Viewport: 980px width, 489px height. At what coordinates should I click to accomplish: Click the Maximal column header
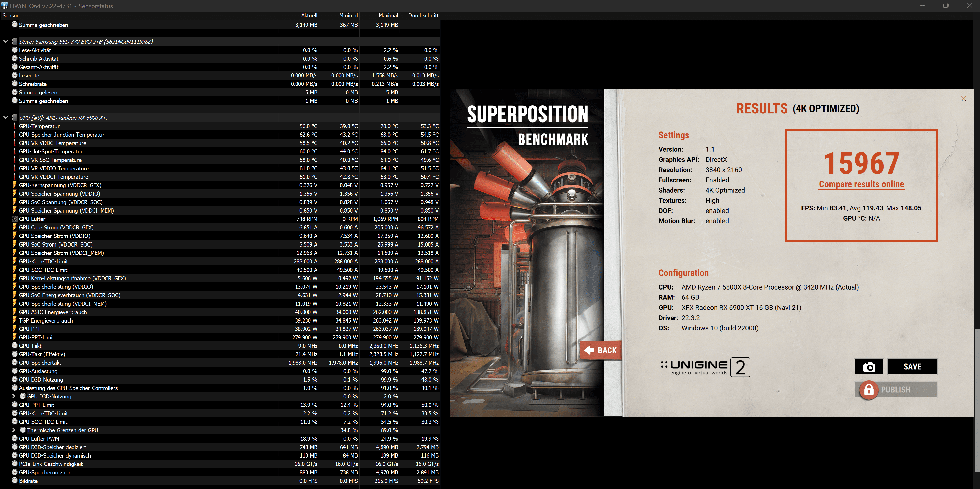[x=380, y=16]
